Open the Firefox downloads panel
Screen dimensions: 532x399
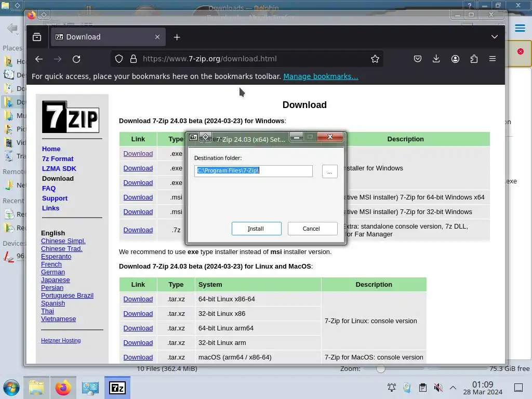pyautogui.click(x=436, y=59)
